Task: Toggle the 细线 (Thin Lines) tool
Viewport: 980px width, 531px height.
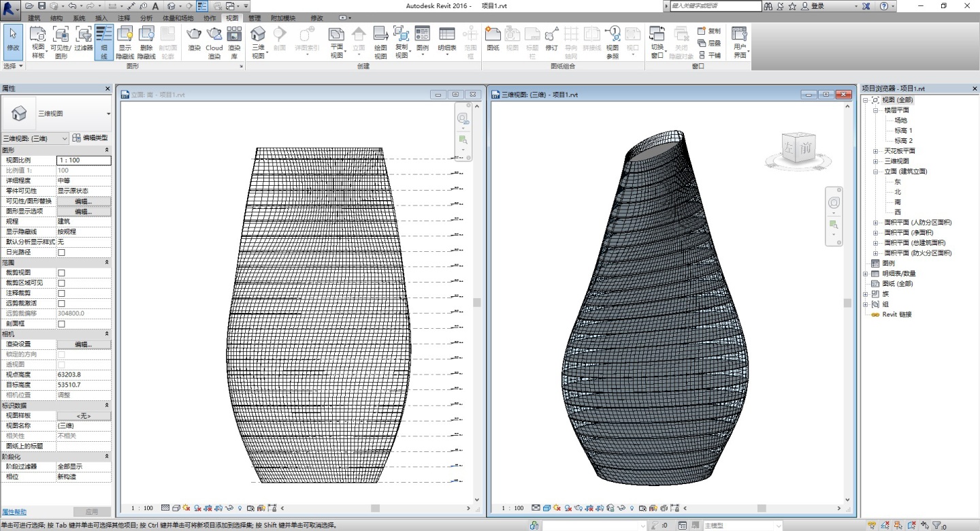Action: [104, 42]
